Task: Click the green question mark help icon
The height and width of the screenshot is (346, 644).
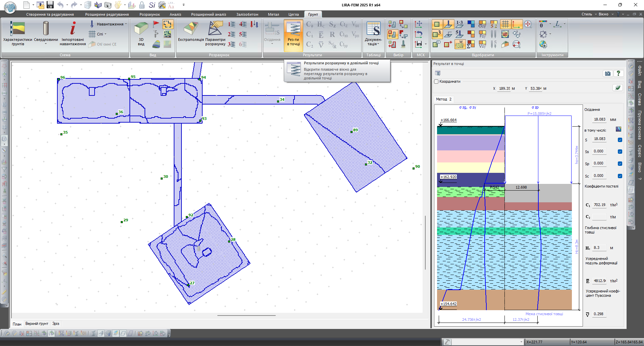Action: 618,73
